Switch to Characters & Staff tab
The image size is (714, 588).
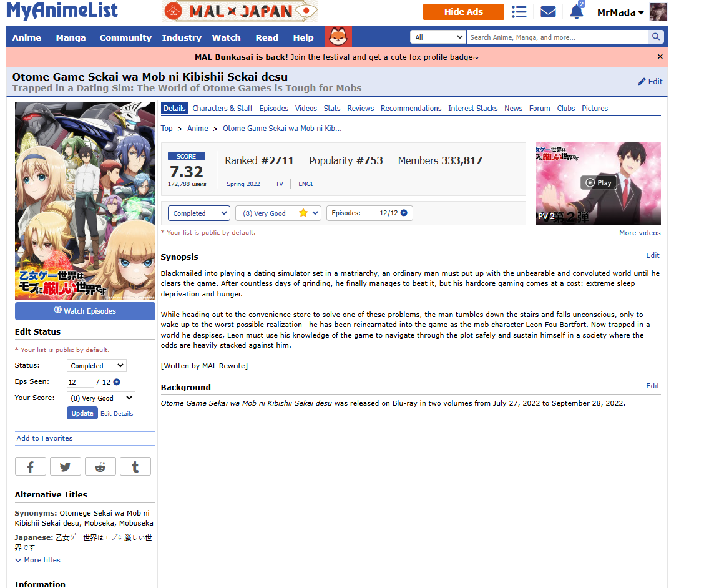(222, 109)
